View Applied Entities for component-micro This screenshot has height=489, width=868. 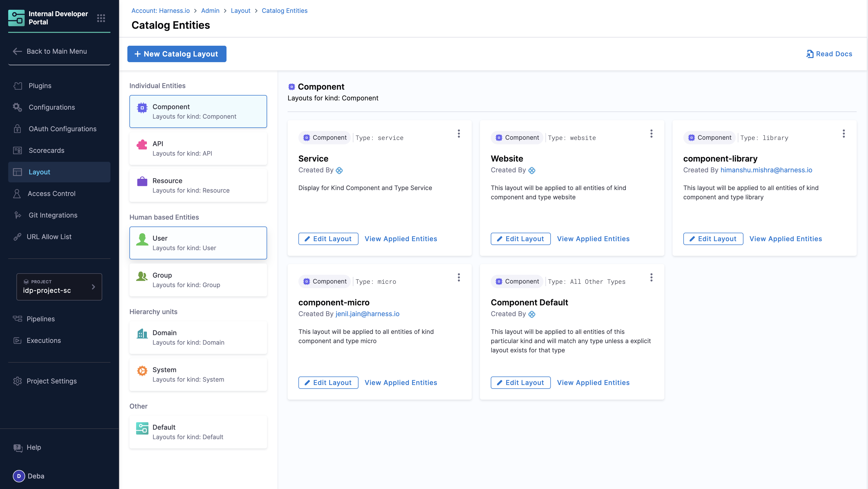pyautogui.click(x=401, y=382)
